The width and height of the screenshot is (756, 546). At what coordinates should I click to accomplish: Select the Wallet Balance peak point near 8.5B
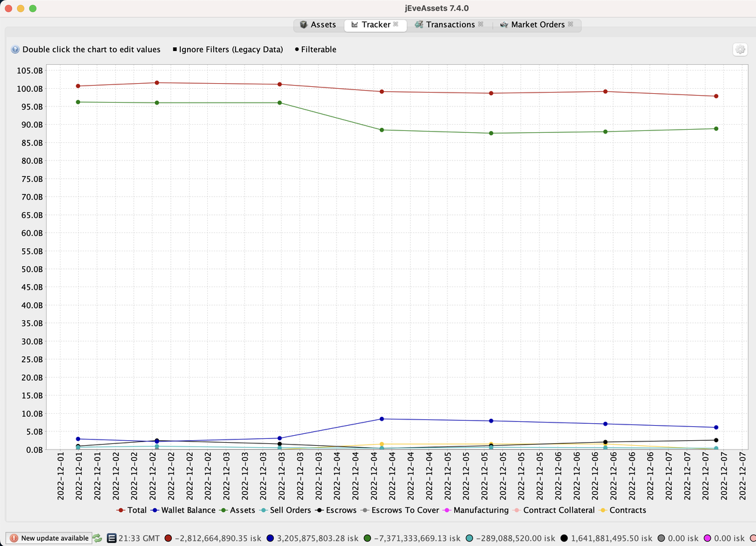[x=382, y=419]
